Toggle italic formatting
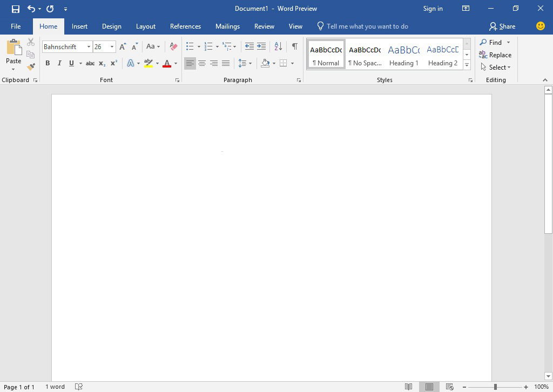 click(59, 63)
